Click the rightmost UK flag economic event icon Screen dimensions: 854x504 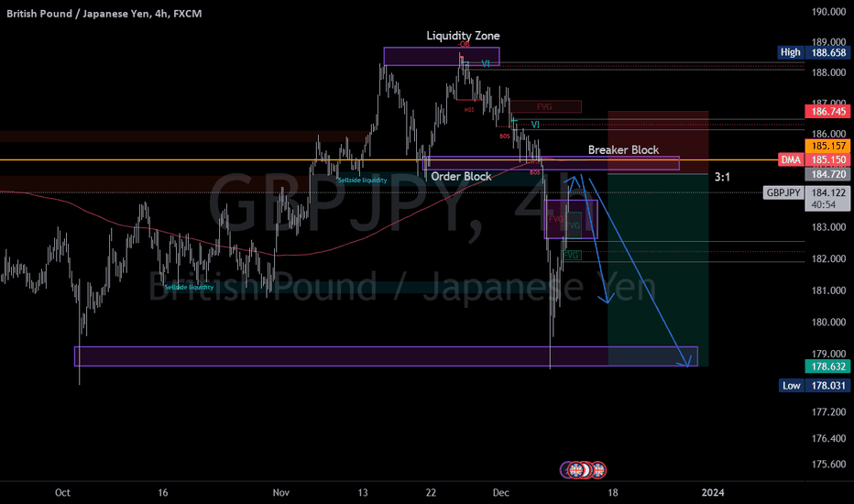click(598, 470)
